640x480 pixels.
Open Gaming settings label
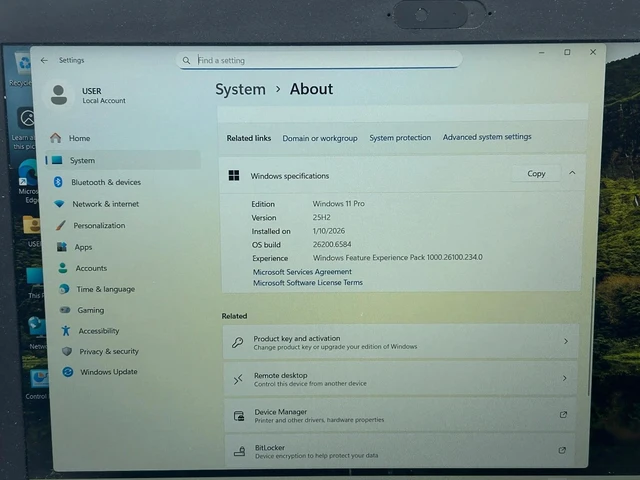point(91,310)
